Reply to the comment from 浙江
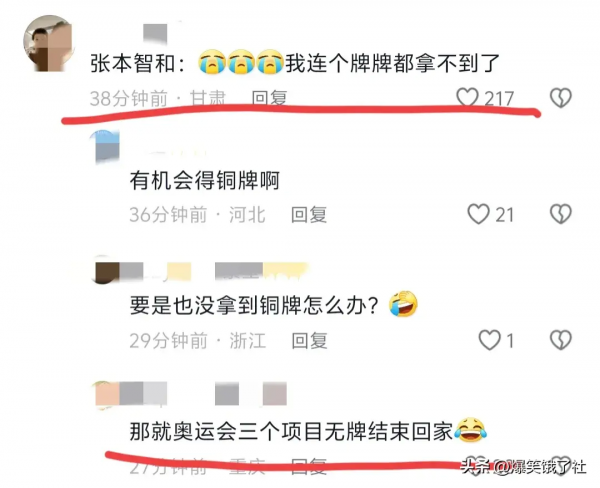This screenshot has width=600, height=488. (309, 341)
